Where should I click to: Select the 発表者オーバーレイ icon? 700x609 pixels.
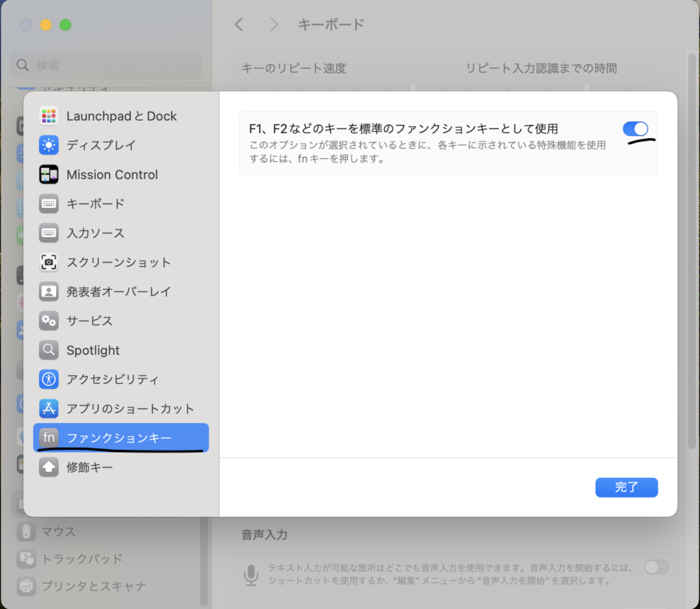[49, 291]
